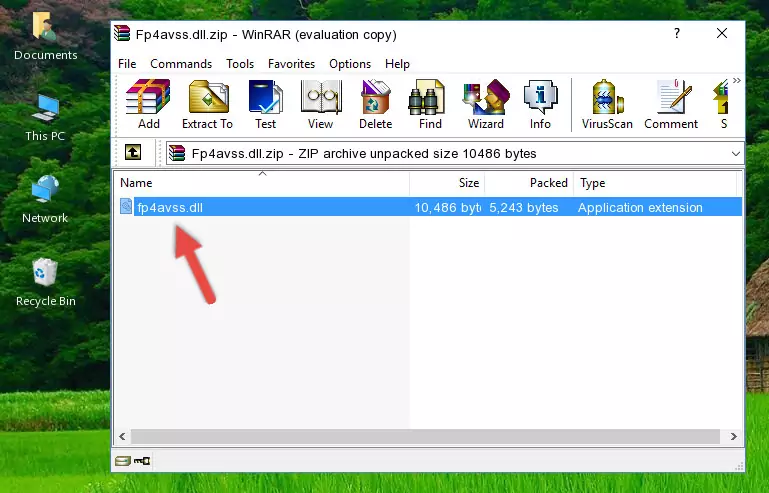Image resolution: width=769 pixels, height=493 pixels.
Task: Expand hidden toolbar buttons chevron
Action: coord(737,81)
